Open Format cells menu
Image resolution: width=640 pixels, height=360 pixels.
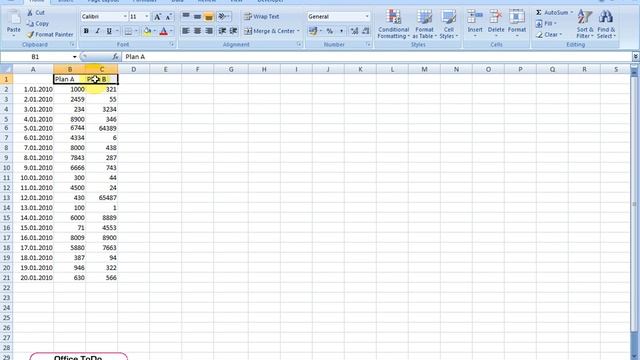517,24
